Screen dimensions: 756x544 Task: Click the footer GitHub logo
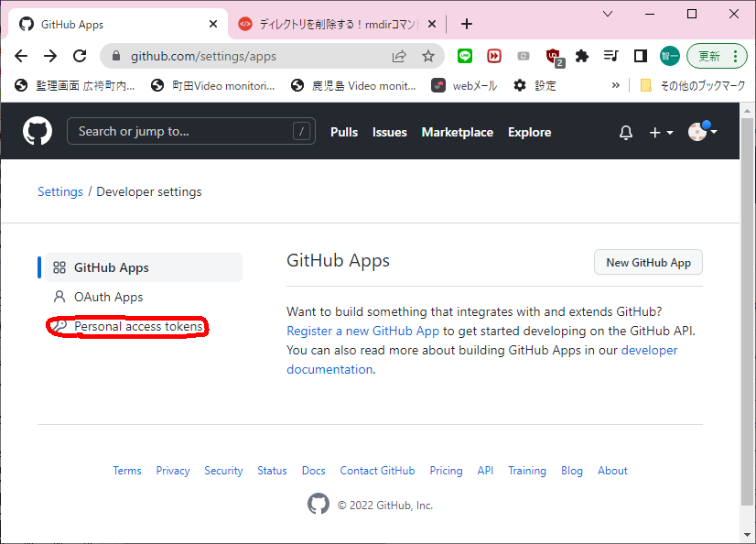(318, 505)
